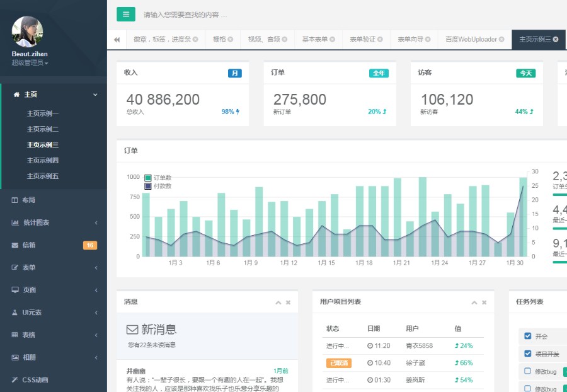Click the picture icon beside 相册
567x392 pixels.
pos(15,357)
